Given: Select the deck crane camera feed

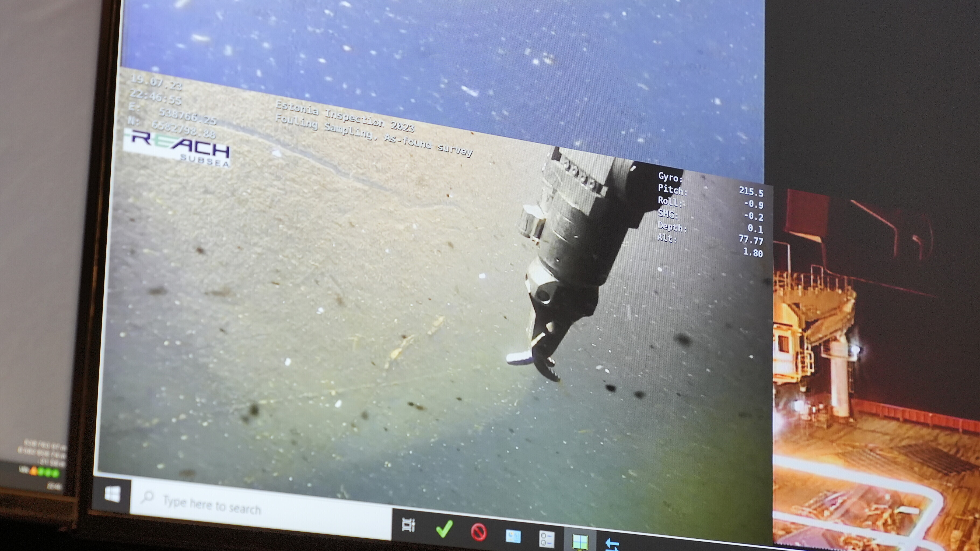Looking at the screenshot, I should coord(875,365).
